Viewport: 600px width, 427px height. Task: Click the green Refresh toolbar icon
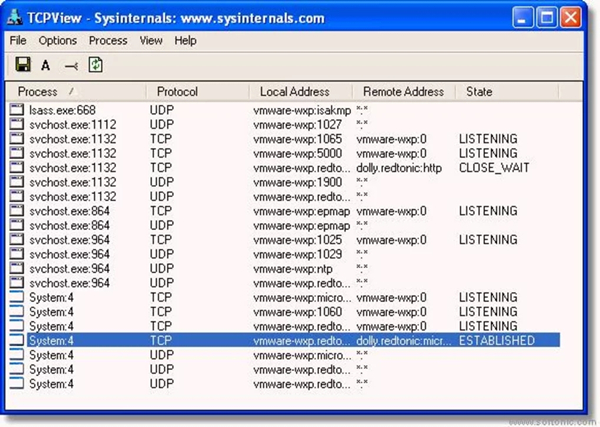[x=96, y=65]
